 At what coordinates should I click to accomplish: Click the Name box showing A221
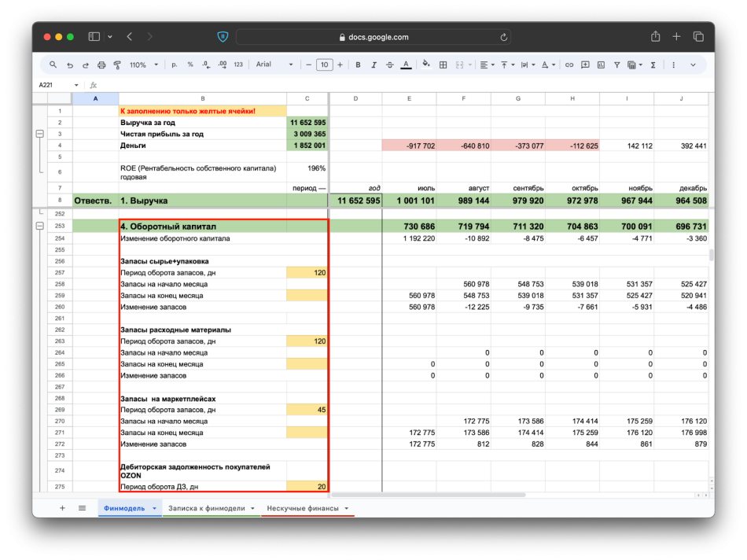click(x=53, y=85)
